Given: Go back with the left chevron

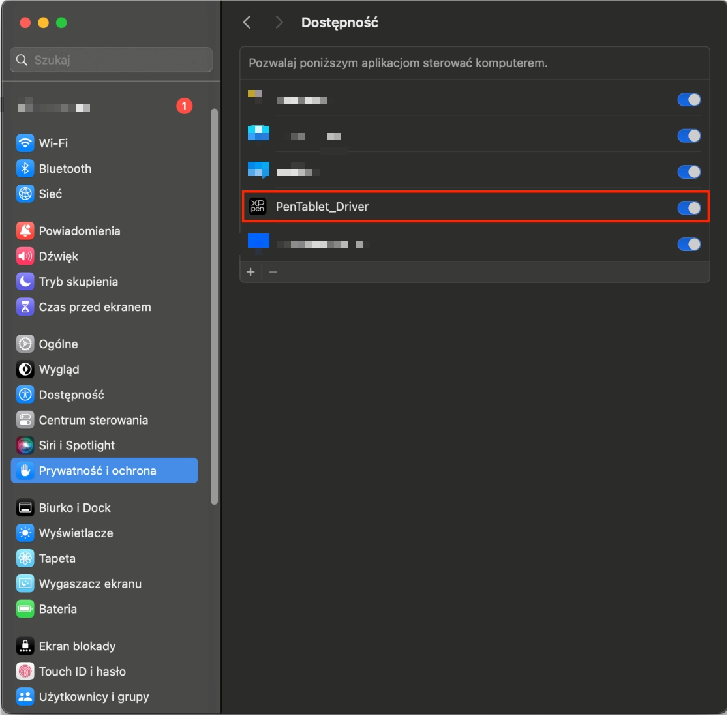Looking at the screenshot, I should click(x=247, y=23).
